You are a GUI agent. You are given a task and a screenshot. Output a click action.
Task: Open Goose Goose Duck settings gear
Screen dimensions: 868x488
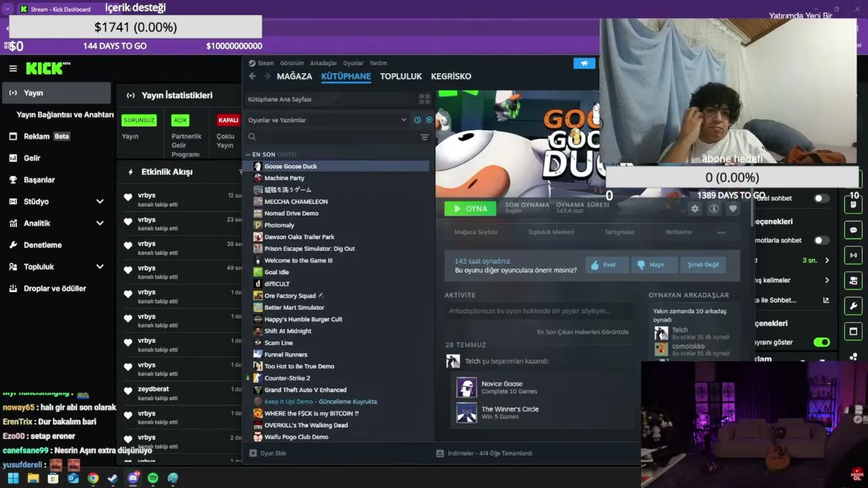pyautogui.click(x=694, y=209)
